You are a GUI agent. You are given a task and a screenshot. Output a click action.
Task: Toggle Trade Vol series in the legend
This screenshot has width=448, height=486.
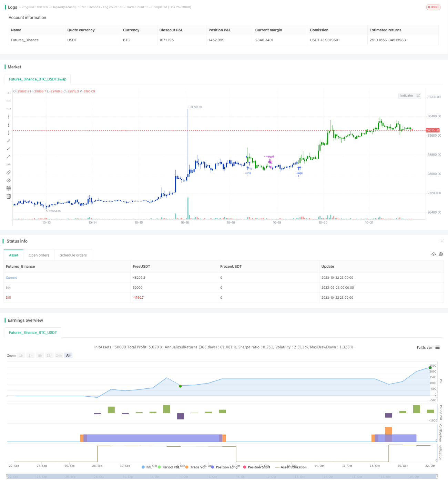point(195,467)
